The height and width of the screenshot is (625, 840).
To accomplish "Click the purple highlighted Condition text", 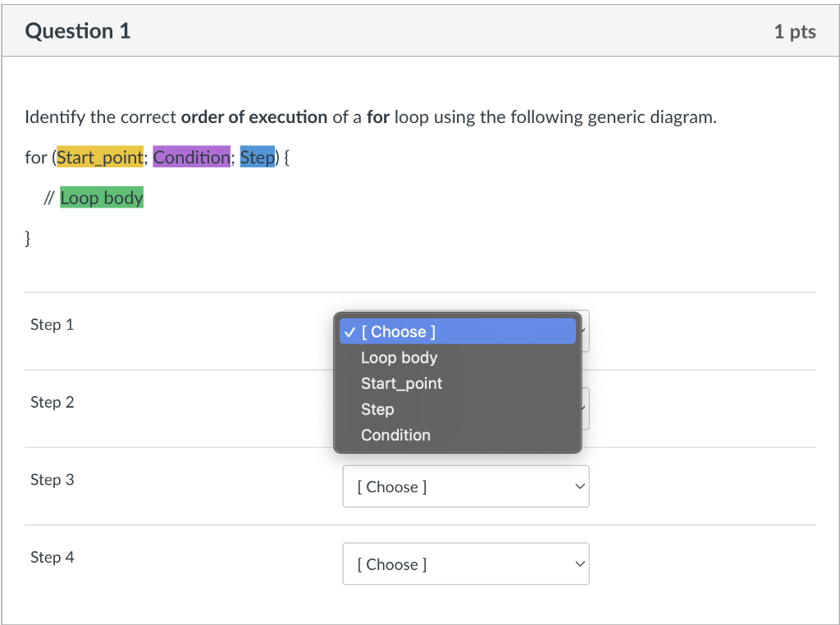I will (x=191, y=157).
